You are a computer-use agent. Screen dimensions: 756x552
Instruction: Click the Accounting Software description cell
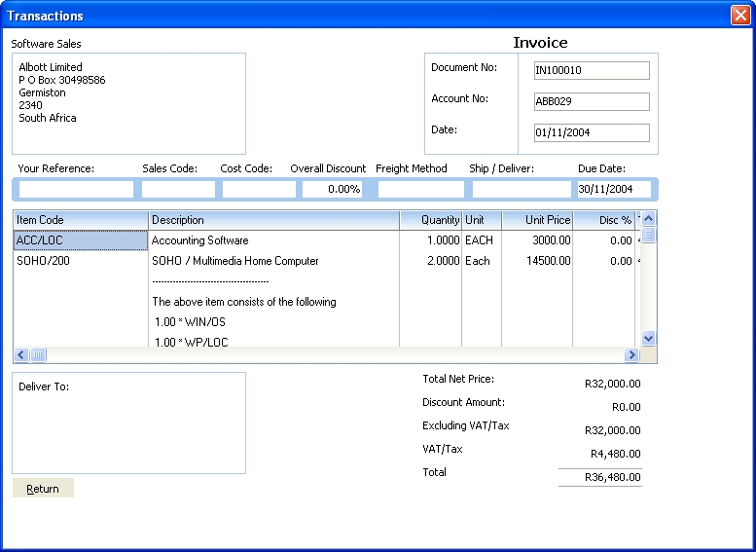click(x=273, y=240)
